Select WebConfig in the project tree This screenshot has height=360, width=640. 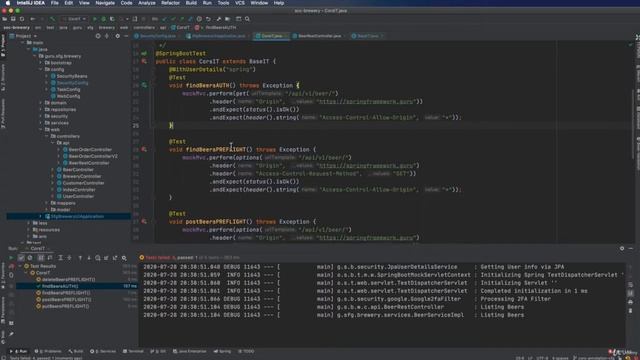click(68, 96)
